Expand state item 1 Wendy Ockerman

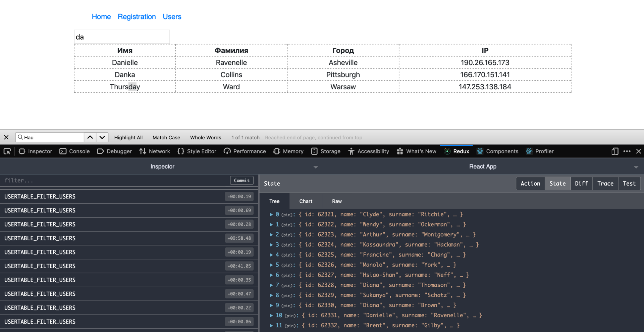pyautogui.click(x=271, y=225)
